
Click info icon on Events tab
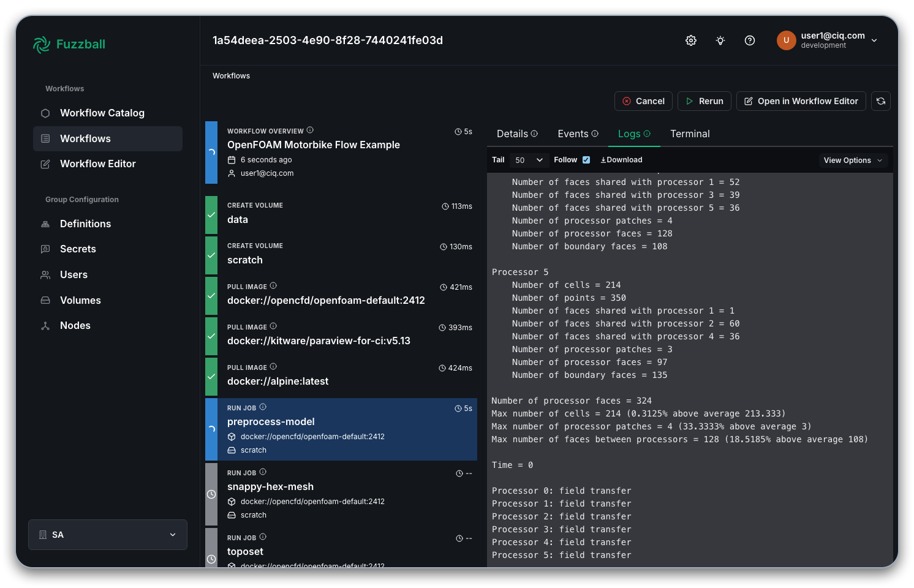[x=595, y=134]
